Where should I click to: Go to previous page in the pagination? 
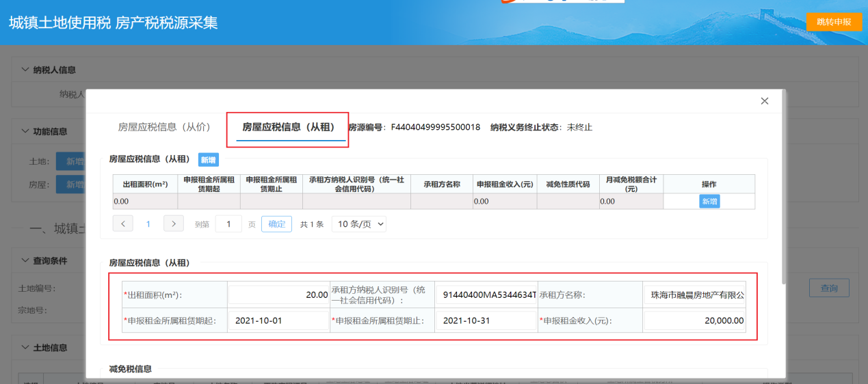click(x=122, y=223)
